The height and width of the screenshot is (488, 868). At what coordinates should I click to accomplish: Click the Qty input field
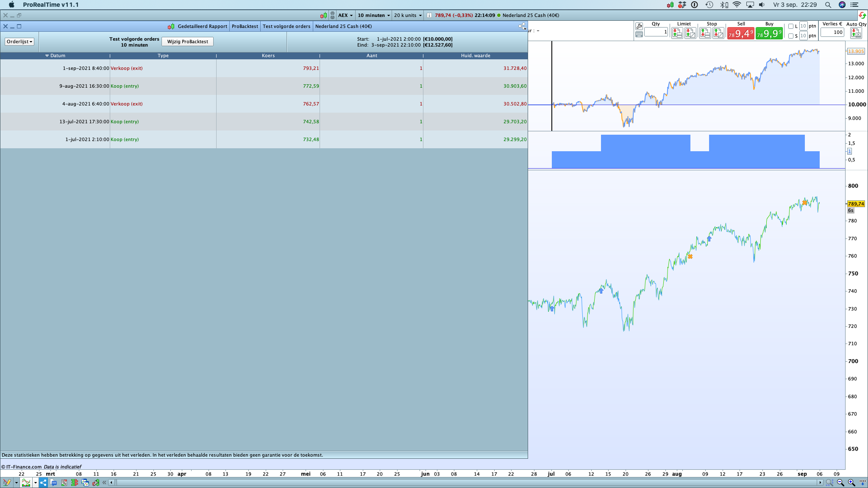pos(656,32)
